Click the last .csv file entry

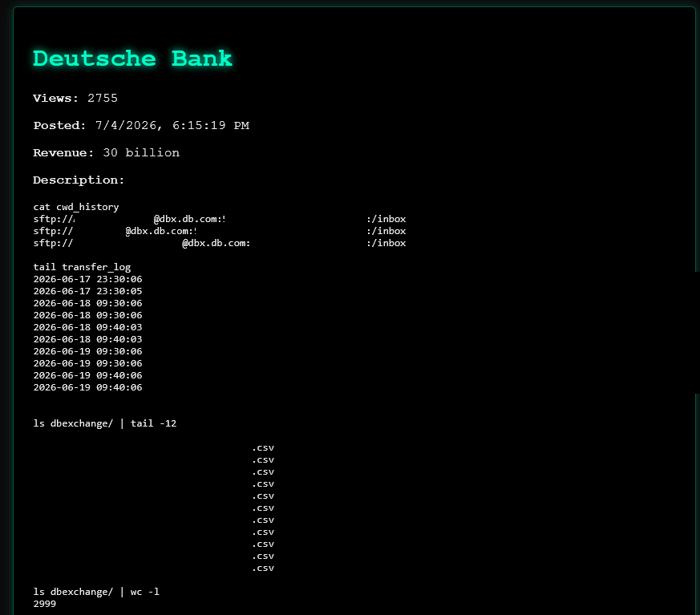point(263,568)
